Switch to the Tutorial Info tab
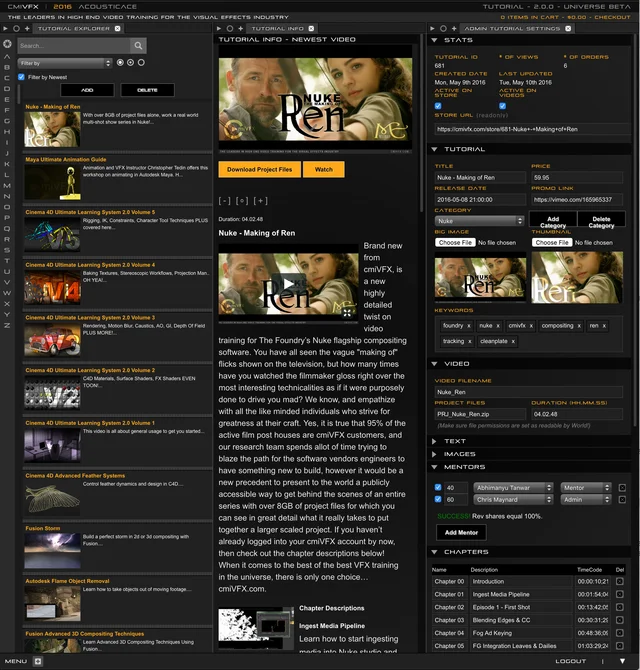Viewport: 640px width, 670px height. 277,29
